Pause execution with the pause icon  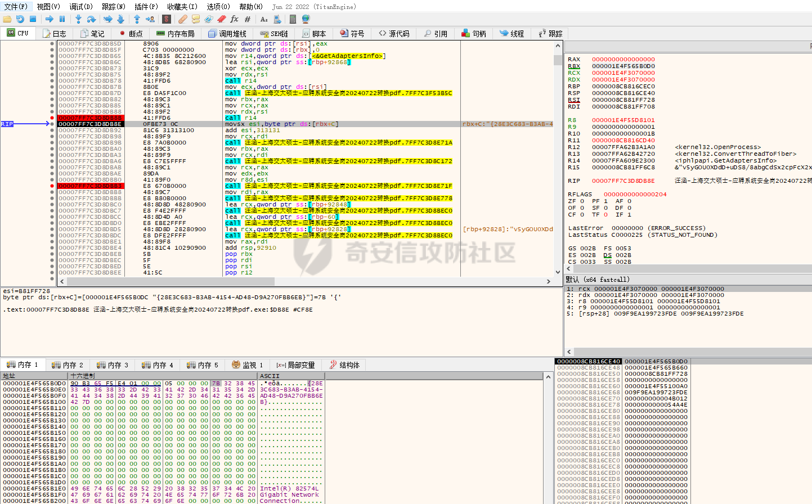tap(62, 19)
